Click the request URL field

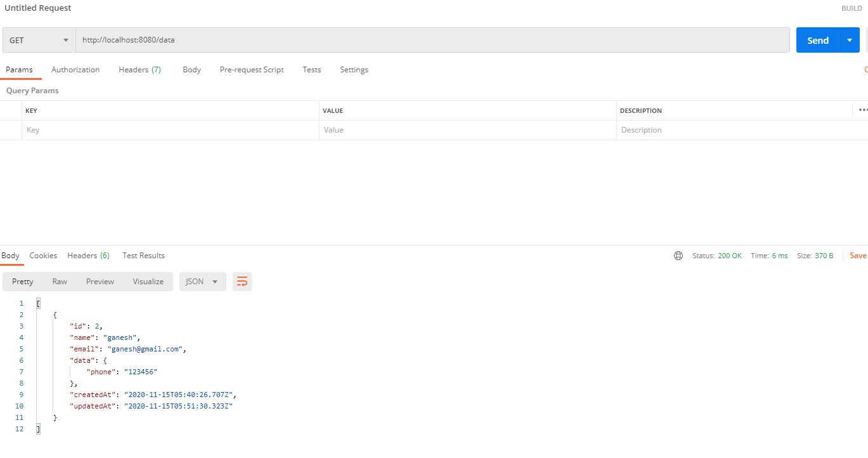[x=431, y=40]
